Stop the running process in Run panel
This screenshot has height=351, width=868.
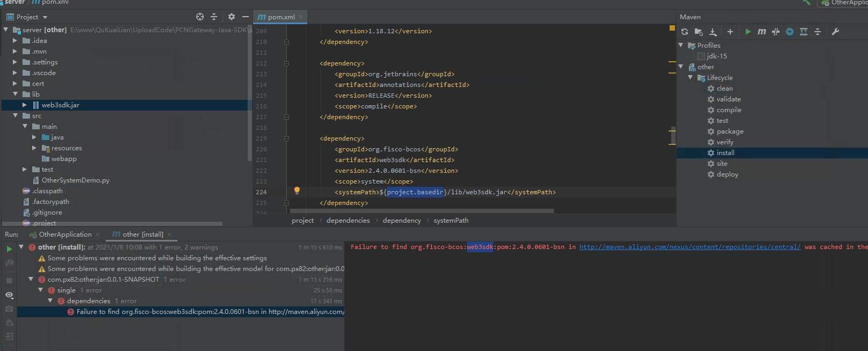(9, 281)
